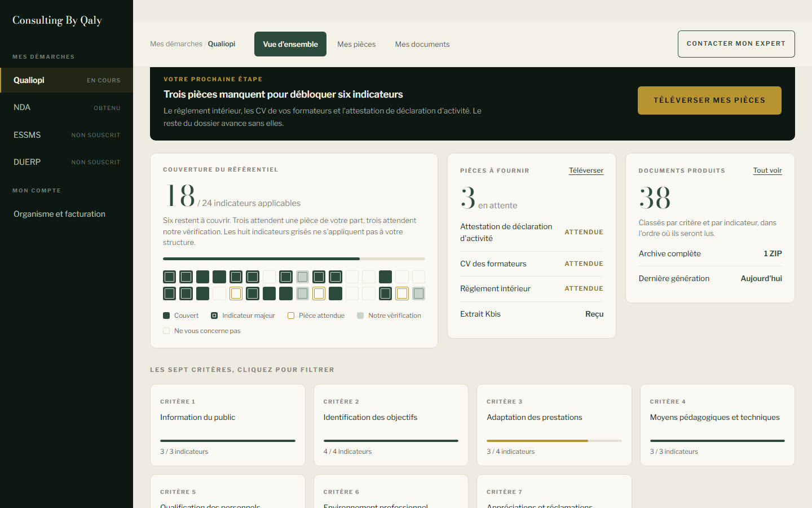Click the EN COURS status badge
Screen dimensions: 812x508
[104, 81]
